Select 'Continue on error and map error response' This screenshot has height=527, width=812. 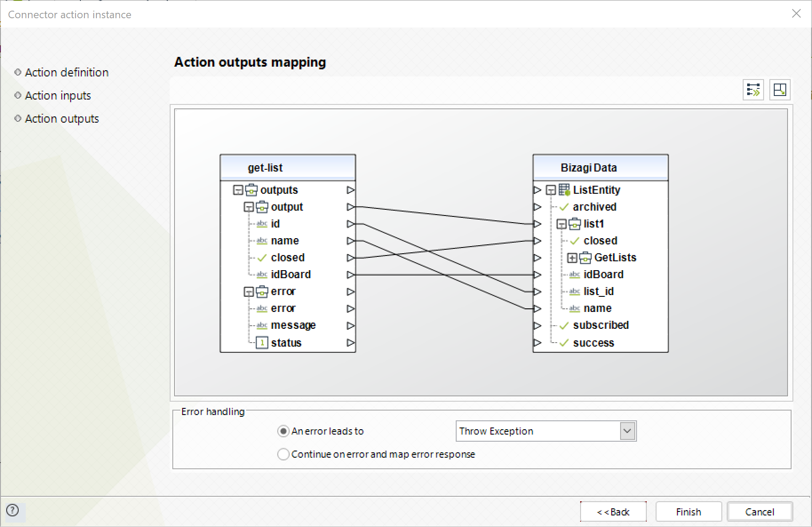point(283,454)
